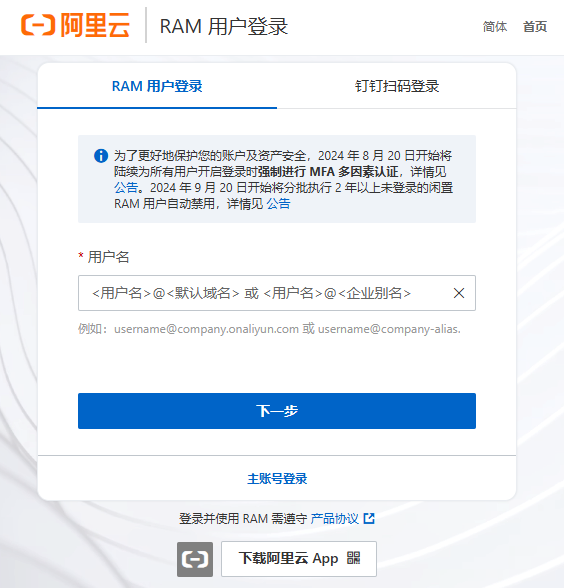
Task: Switch to the RAM 用户登录 tab
Action: [157, 86]
